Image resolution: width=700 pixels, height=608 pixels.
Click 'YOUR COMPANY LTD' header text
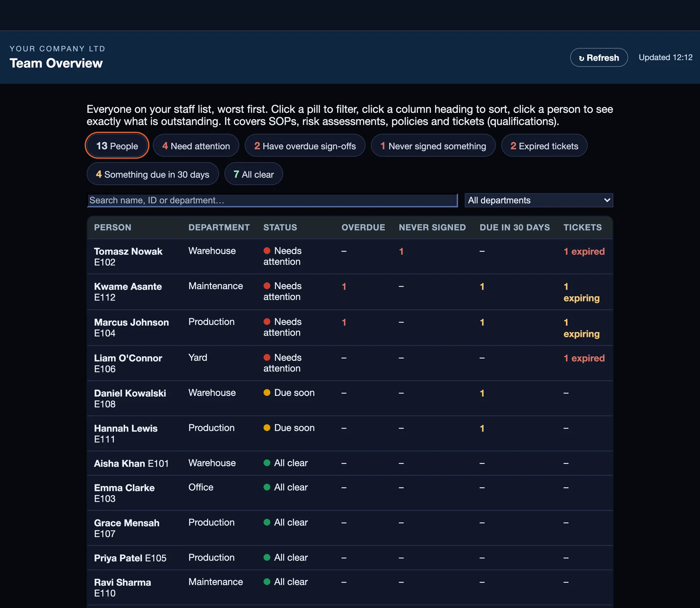(57, 49)
